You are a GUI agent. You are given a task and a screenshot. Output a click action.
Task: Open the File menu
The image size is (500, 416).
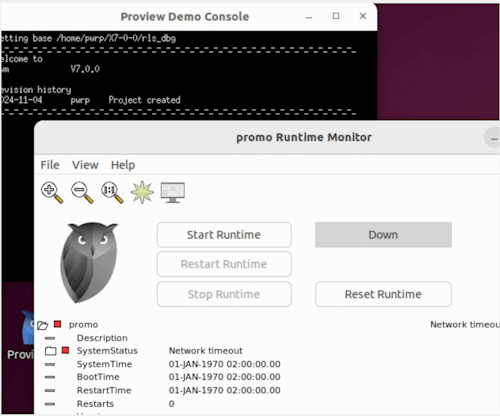50,165
